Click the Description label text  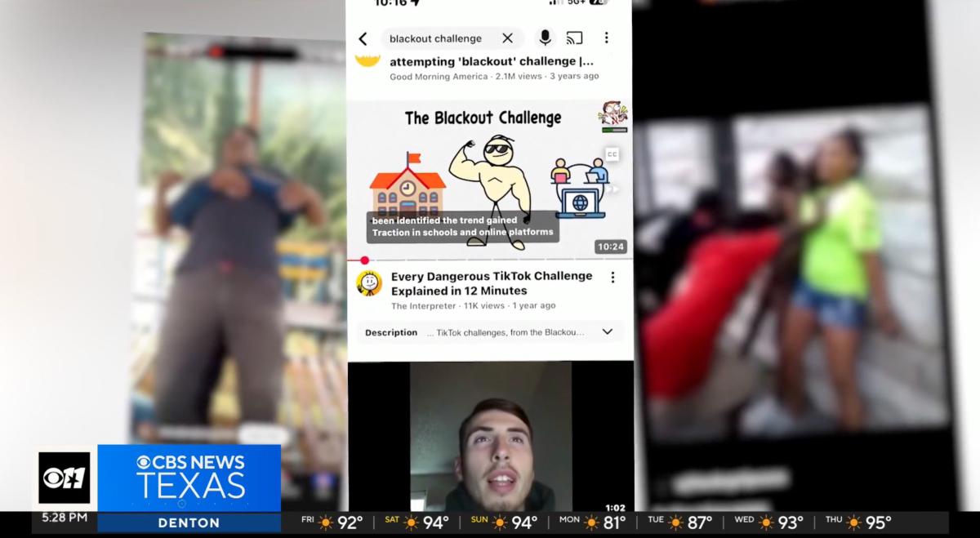[x=390, y=332]
